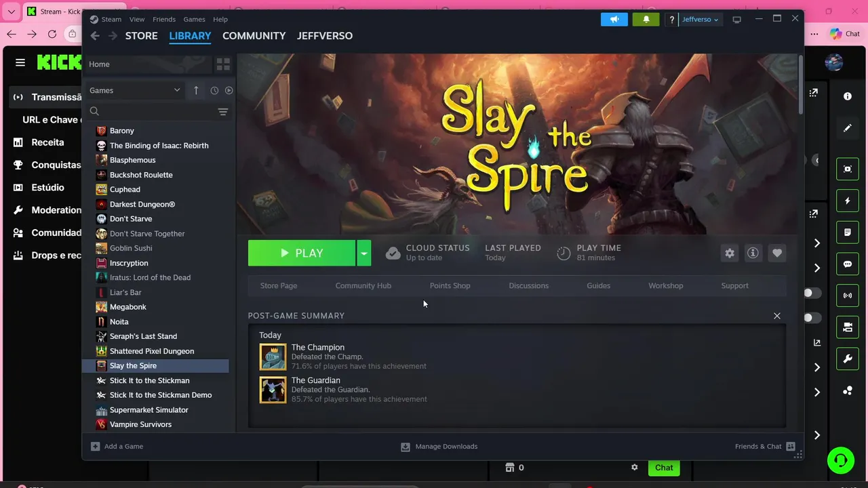Click Kick wrench tool icon
868x488 pixels.
[848, 359]
